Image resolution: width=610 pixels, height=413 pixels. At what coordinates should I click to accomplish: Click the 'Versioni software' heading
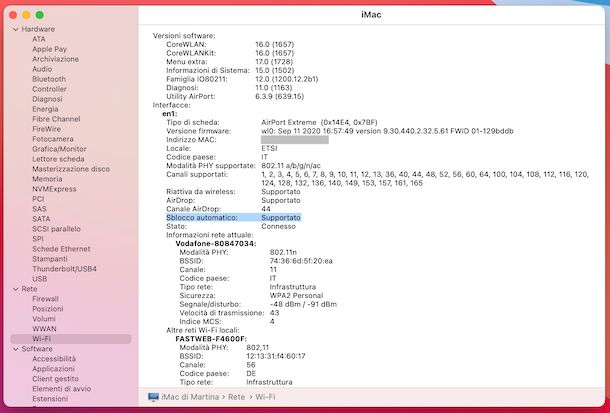click(x=184, y=36)
